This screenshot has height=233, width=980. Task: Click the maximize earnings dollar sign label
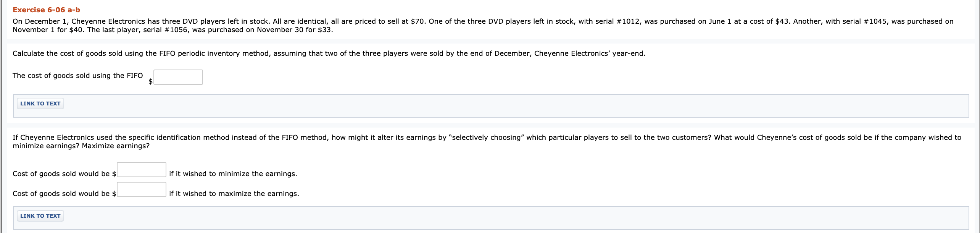113,193
